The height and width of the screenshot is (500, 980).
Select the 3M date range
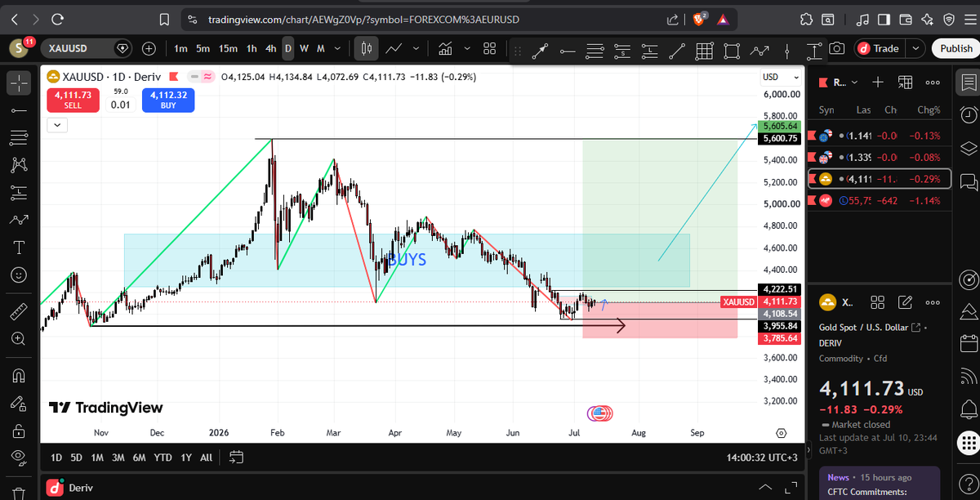coord(118,458)
